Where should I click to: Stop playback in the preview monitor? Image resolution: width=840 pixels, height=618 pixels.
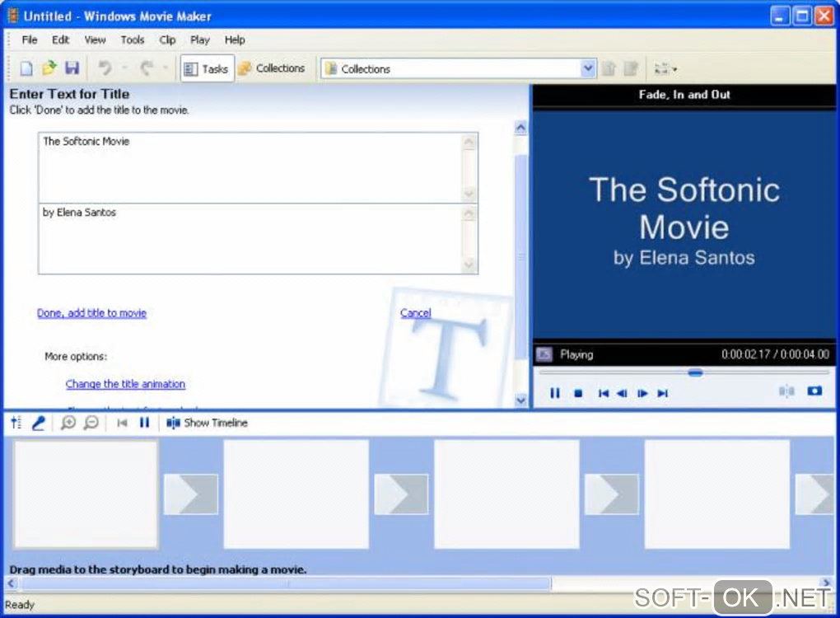[578, 393]
